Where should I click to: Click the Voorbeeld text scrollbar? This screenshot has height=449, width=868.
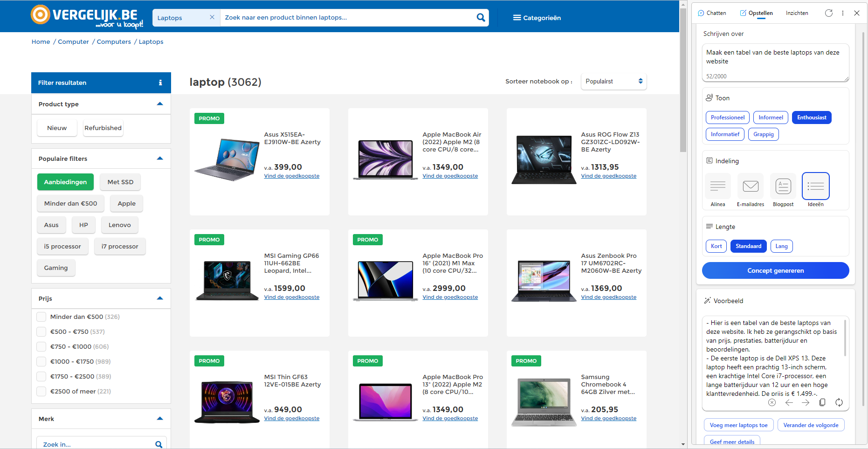pos(845,338)
